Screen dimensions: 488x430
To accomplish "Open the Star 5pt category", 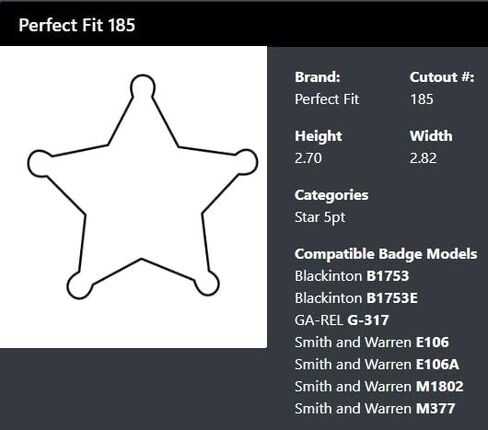I will pyautogui.click(x=320, y=218).
